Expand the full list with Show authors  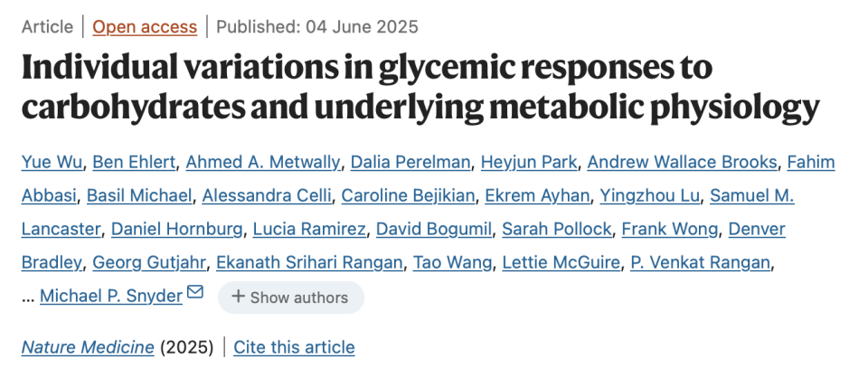coord(291,297)
